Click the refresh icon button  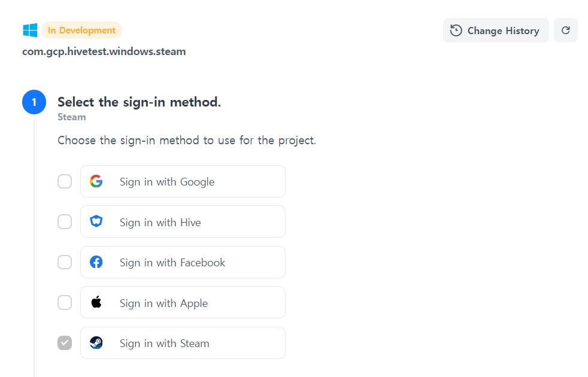[565, 31]
